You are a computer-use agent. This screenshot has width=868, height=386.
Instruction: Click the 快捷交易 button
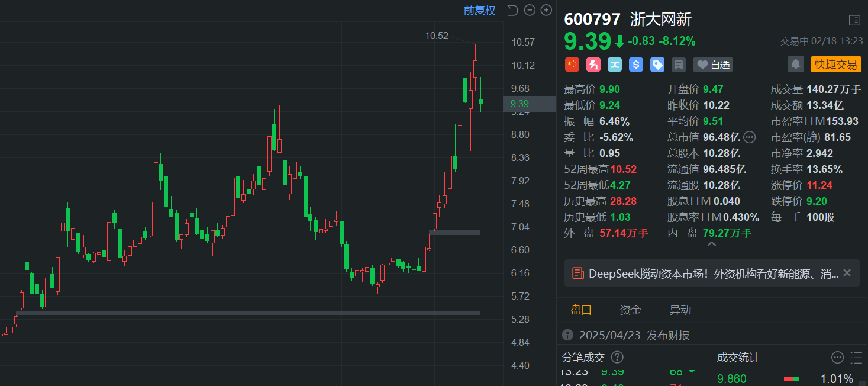pyautogui.click(x=835, y=65)
